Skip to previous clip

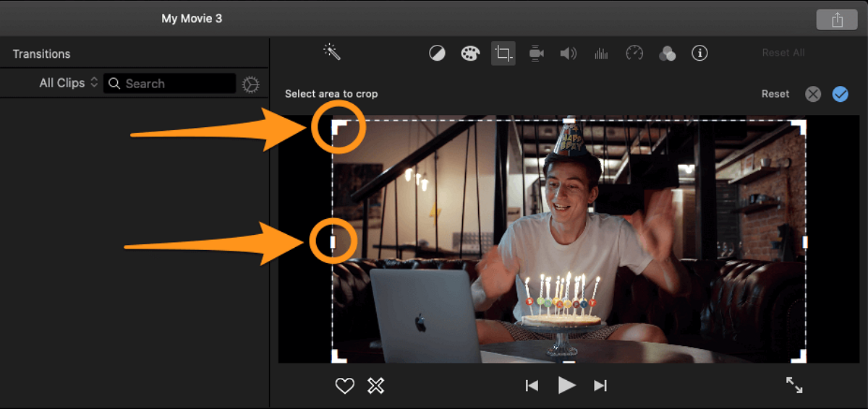[x=532, y=386]
